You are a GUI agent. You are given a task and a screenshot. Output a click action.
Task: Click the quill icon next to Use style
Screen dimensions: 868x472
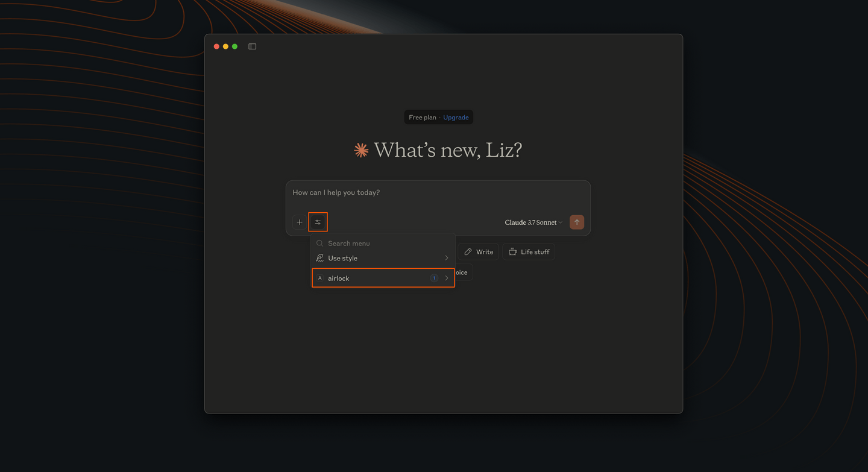(321, 258)
